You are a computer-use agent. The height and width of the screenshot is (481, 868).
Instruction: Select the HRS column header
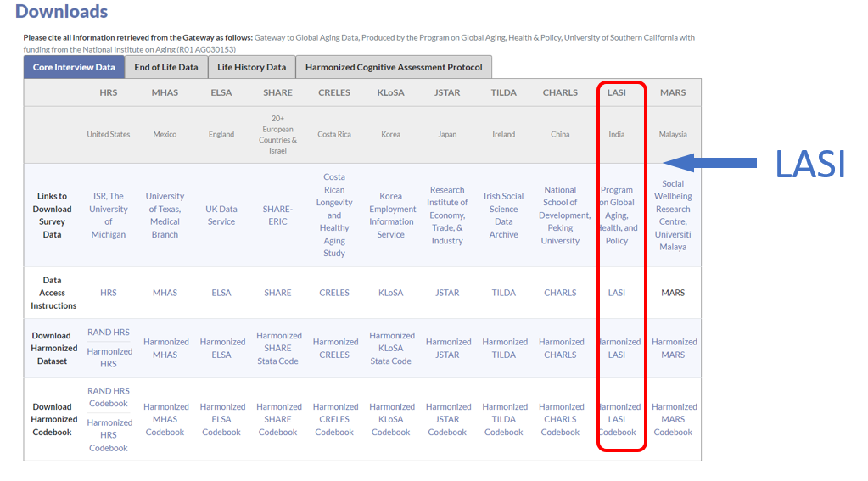(109, 93)
